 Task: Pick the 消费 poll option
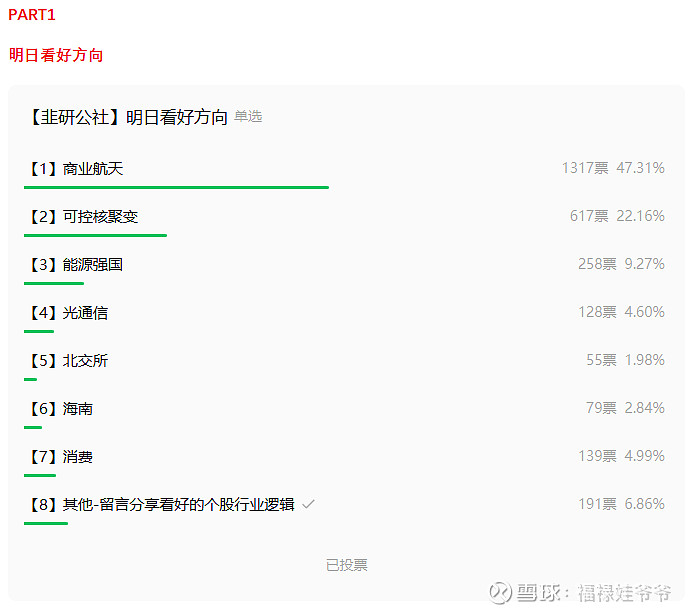78,457
